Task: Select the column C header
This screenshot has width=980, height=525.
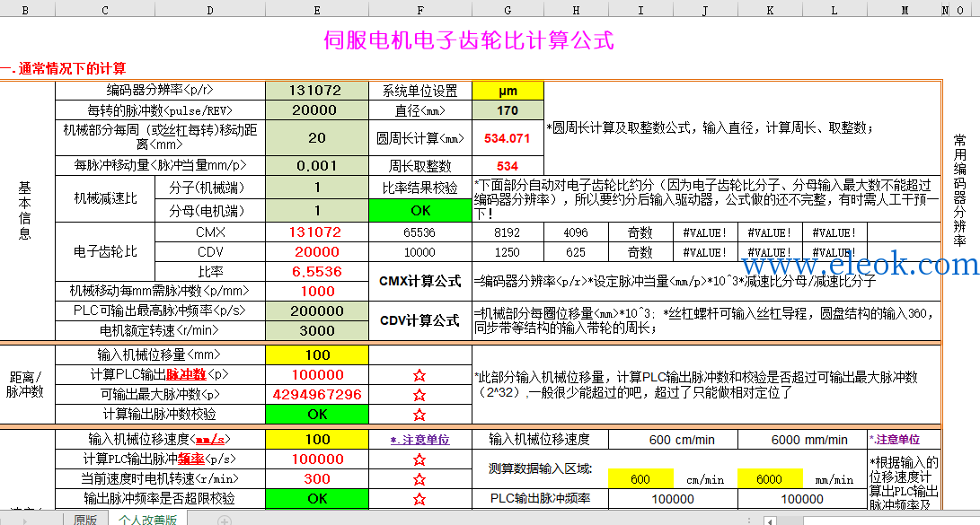Action: coord(105,10)
